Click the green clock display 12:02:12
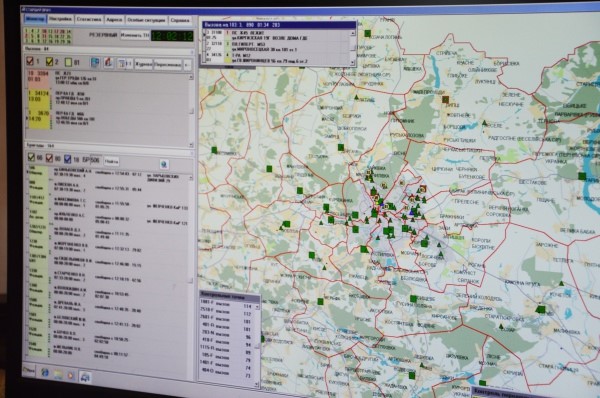The height and width of the screenshot is (398, 600). coord(172,36)
